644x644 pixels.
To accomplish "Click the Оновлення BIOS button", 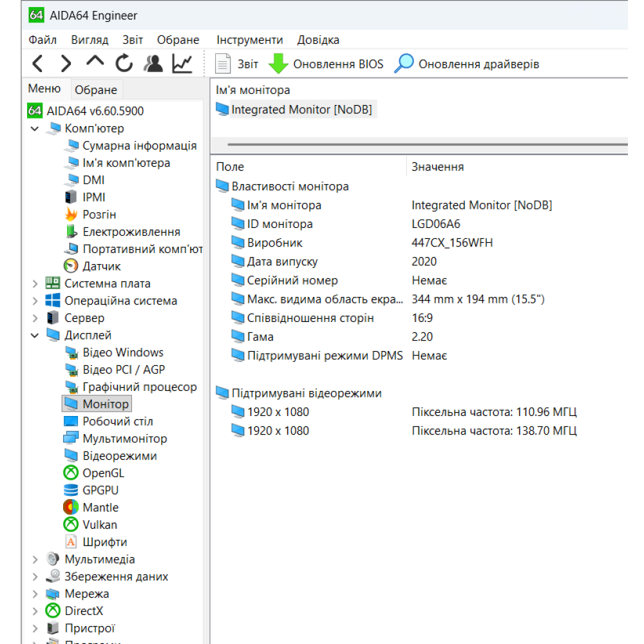I will point(330,63).
